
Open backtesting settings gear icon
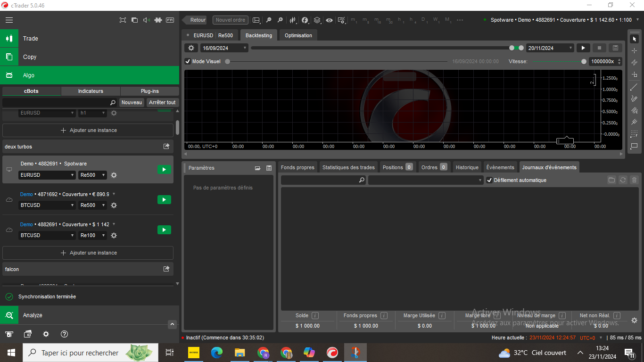(191, 48)
